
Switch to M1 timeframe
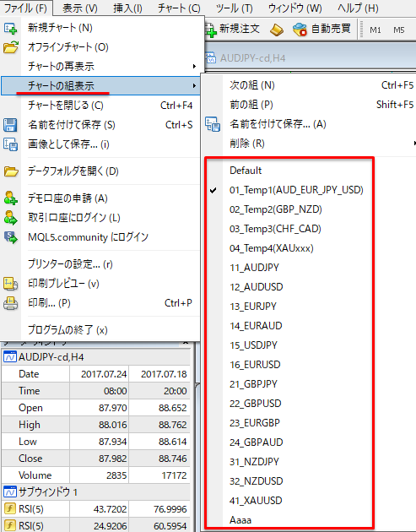point(375,30)
